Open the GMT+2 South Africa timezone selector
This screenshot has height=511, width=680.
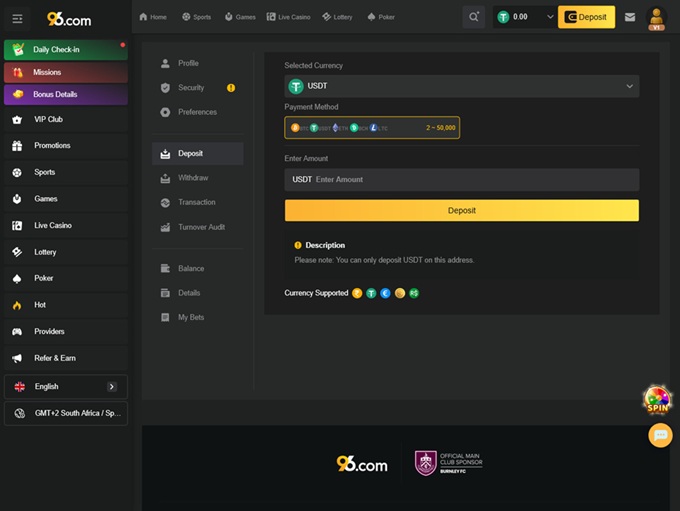[x=65, y=413]
